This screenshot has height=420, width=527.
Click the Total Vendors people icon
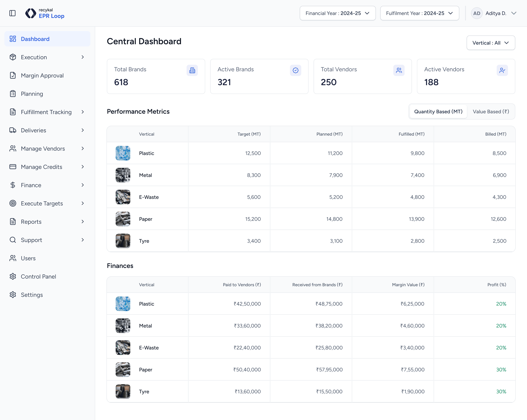(x=399, y=70)
